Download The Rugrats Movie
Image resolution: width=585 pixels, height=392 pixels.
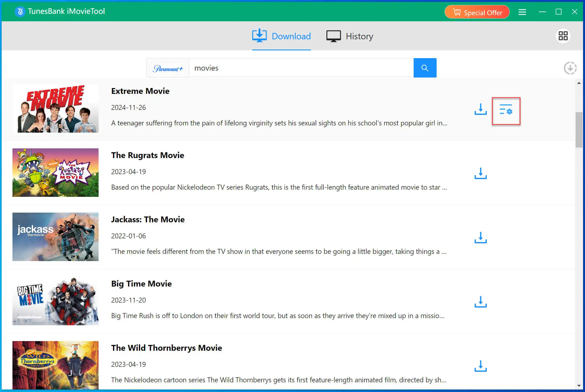pos(480,173)
